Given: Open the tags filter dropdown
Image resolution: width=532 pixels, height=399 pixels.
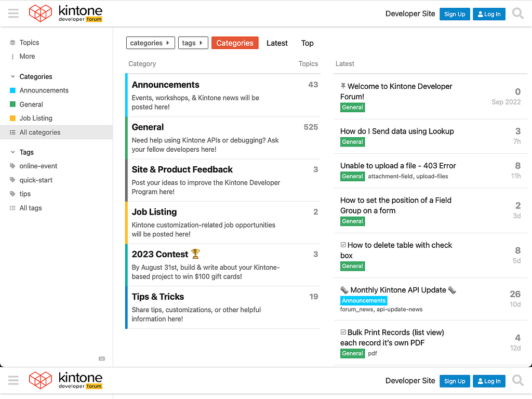Looking at the screenshot, I should [193, 43].
